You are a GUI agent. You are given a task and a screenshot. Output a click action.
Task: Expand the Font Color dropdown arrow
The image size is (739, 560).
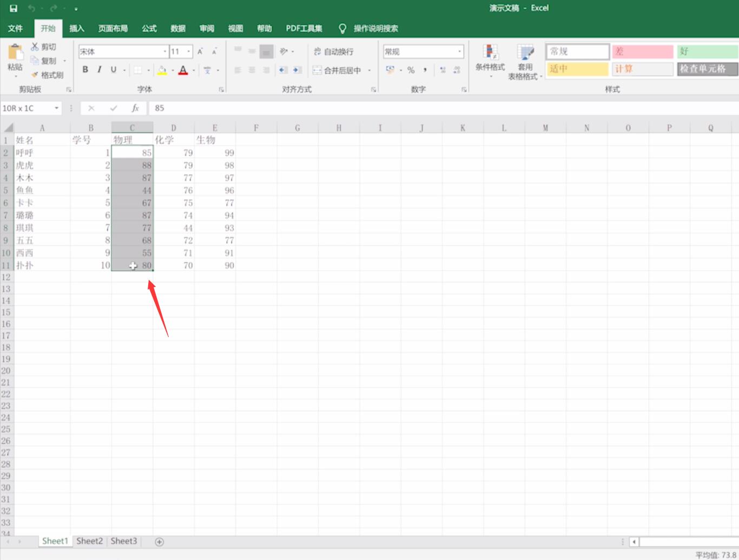tap(194, 70)
